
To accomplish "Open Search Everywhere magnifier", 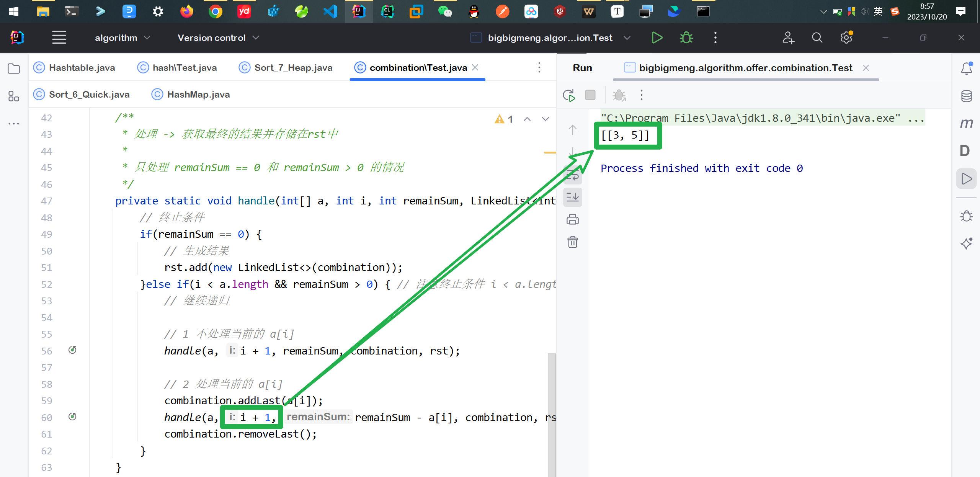I will [817, 38].
